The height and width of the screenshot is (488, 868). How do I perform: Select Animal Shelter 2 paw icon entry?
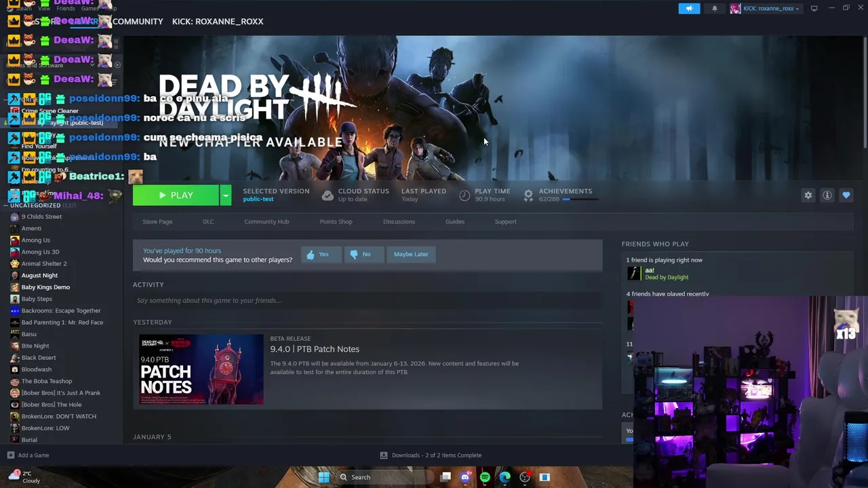15,264
